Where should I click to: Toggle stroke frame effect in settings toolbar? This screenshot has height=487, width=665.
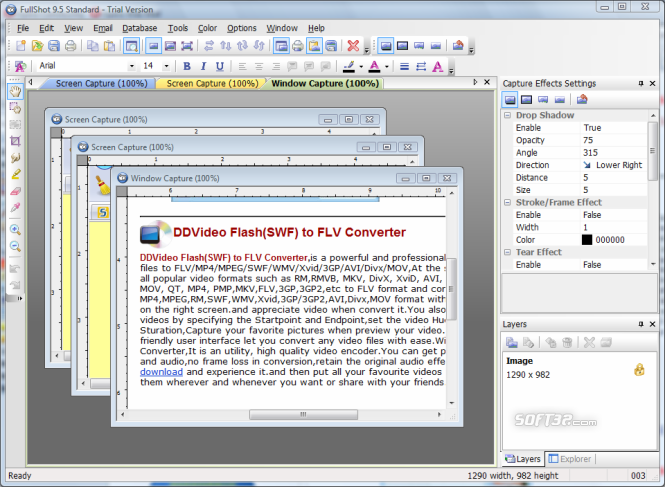click(526, 100)
